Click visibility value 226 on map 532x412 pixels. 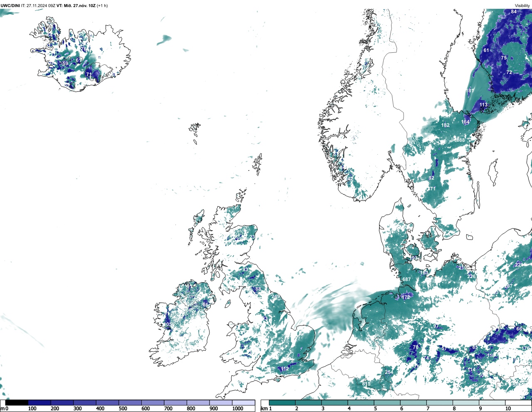coord(471,276)
